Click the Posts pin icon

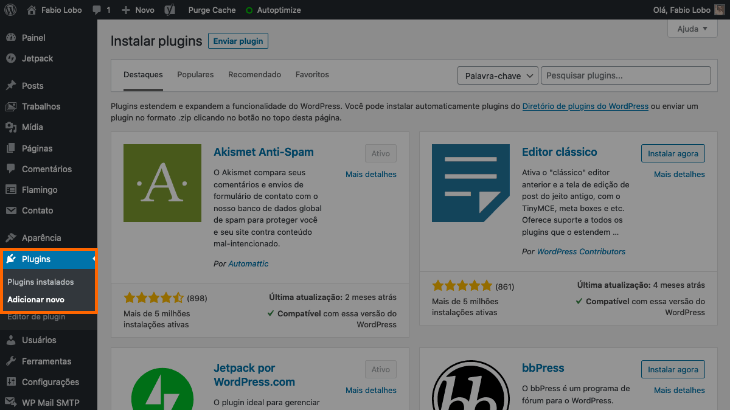point(11,86)
